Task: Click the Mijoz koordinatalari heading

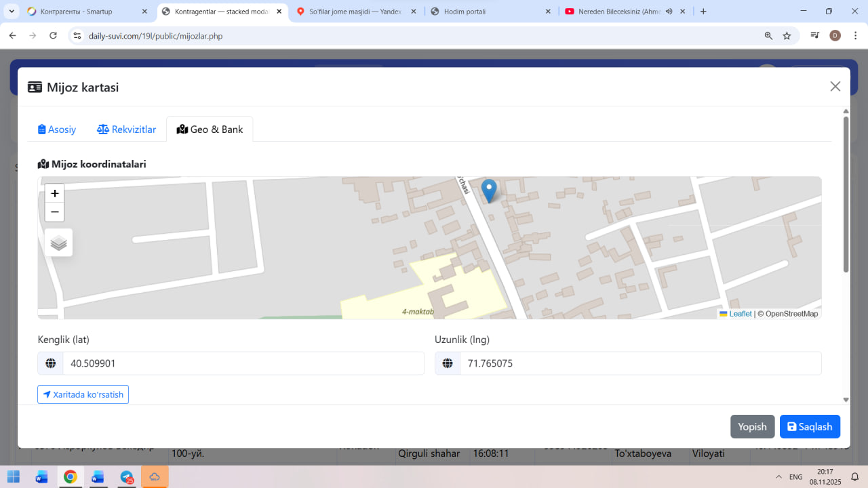Action: (x=92, y=164)
